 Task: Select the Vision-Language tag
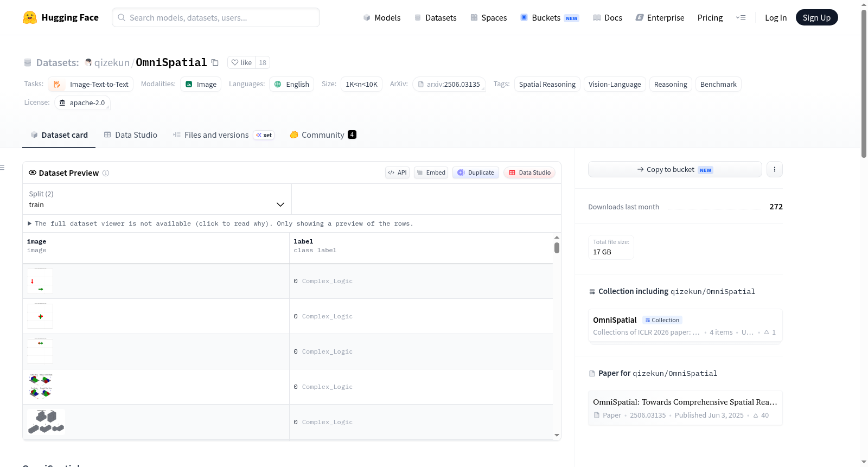pyautogui.click(x=615, y=84)
